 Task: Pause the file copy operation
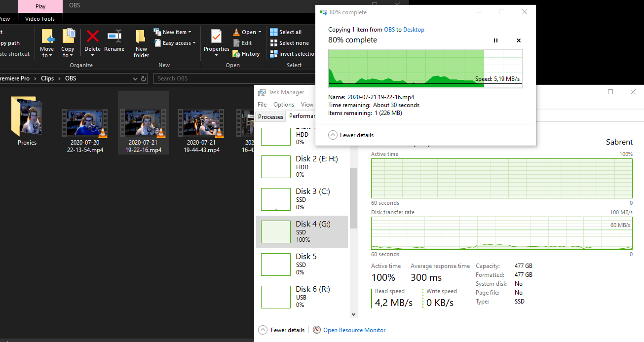click(x=496, y=40)
